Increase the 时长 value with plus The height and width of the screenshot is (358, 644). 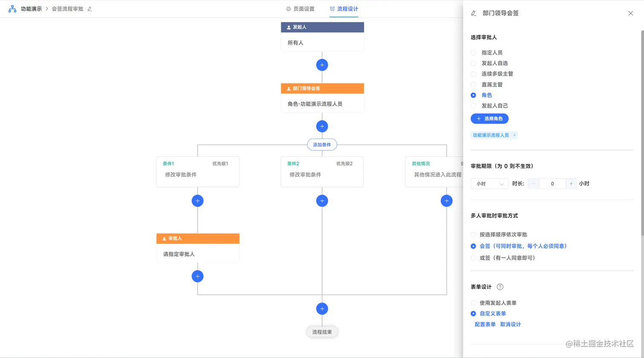[x=571, y=184]
